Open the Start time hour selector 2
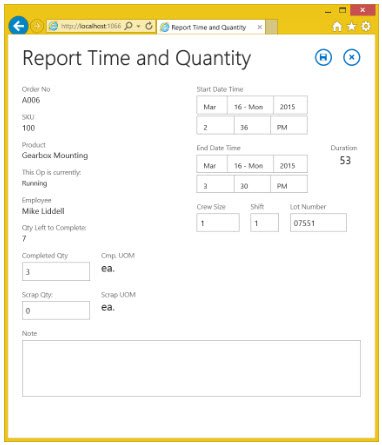 point(215,125)
